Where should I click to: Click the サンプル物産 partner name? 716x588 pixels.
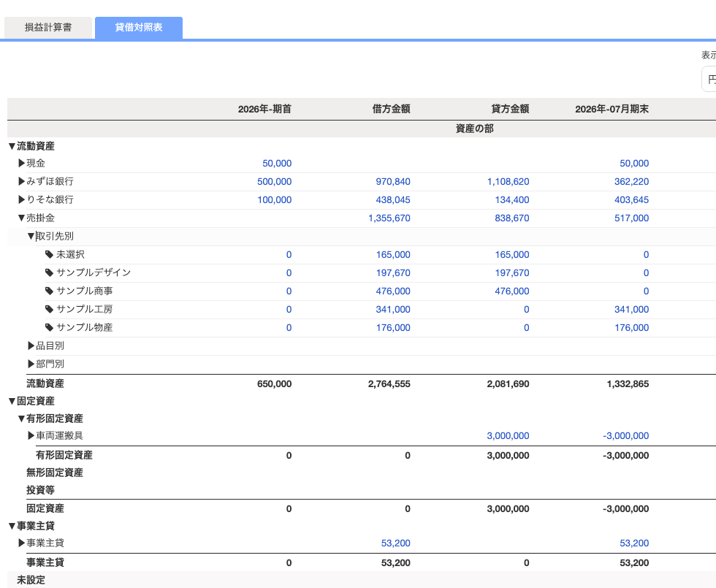(85, 327)
